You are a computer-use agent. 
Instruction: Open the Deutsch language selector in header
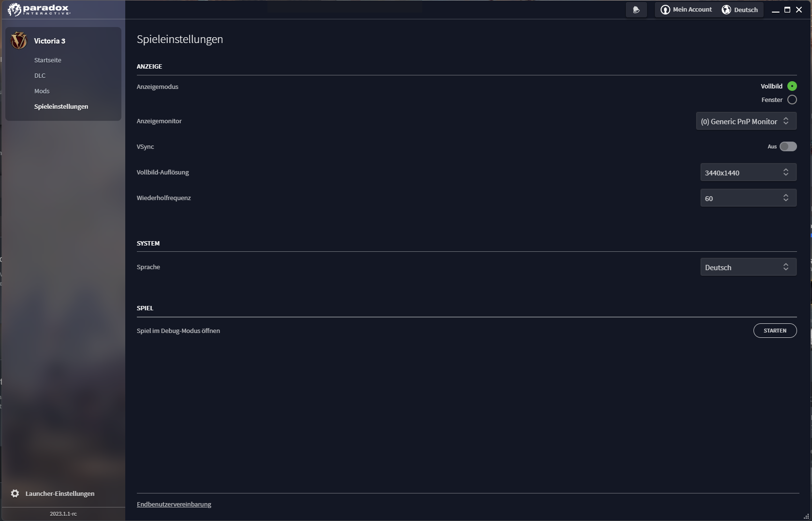coord(739,10)
